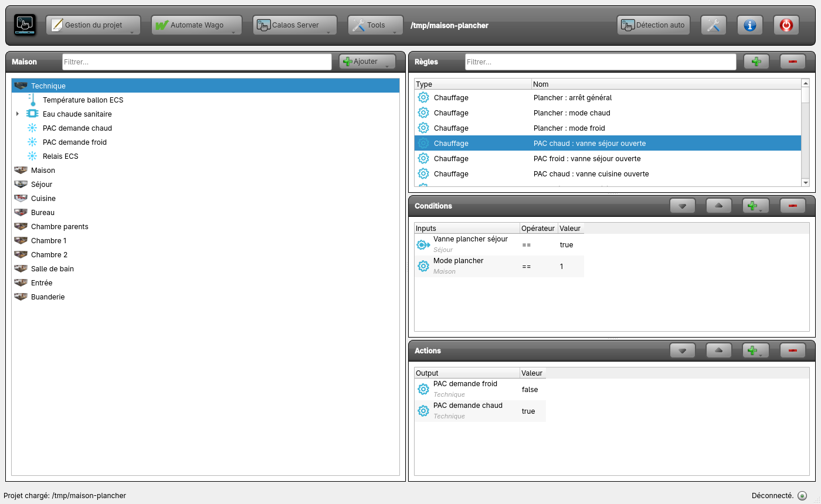Select the Chambre parents room
The height and width of the screenshot is (504, 821).
[x=60, y=226]
